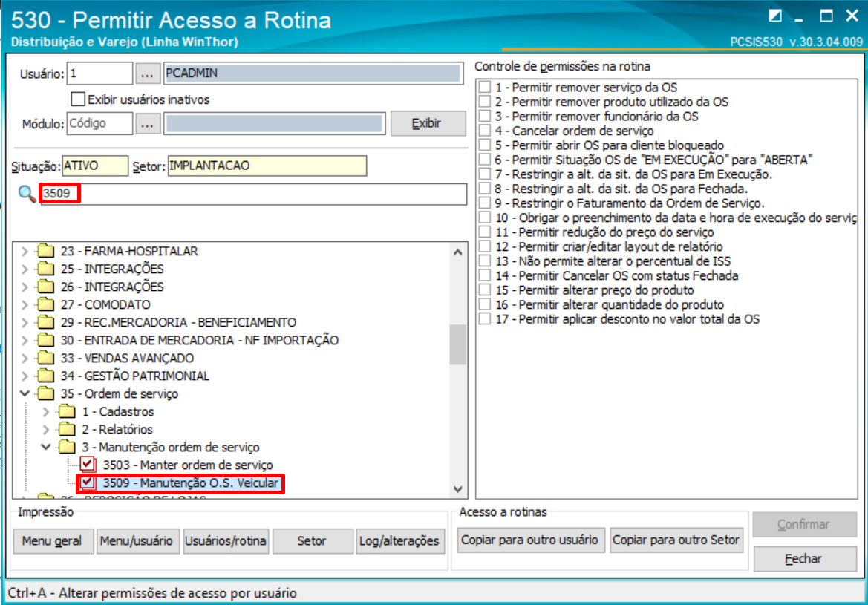
Task: Click the Setor print button
Action: (x=312, y=541)
